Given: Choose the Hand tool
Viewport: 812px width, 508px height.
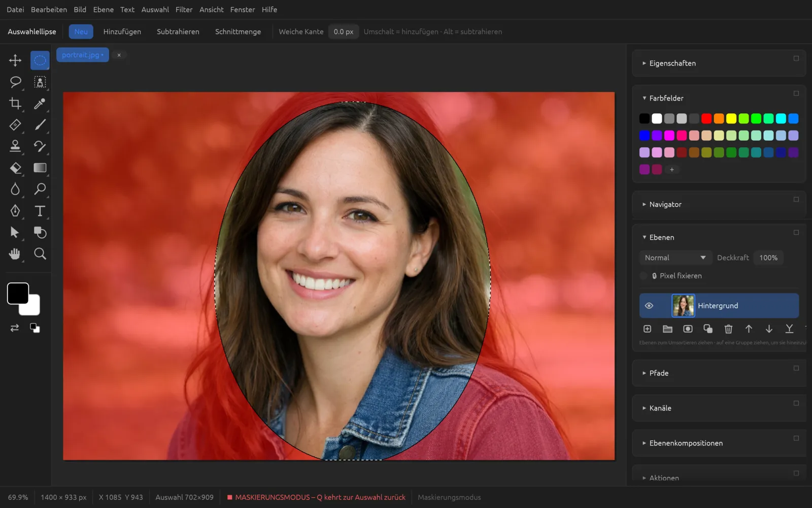Looking at the screenshot, I should (x=15, y=253).
